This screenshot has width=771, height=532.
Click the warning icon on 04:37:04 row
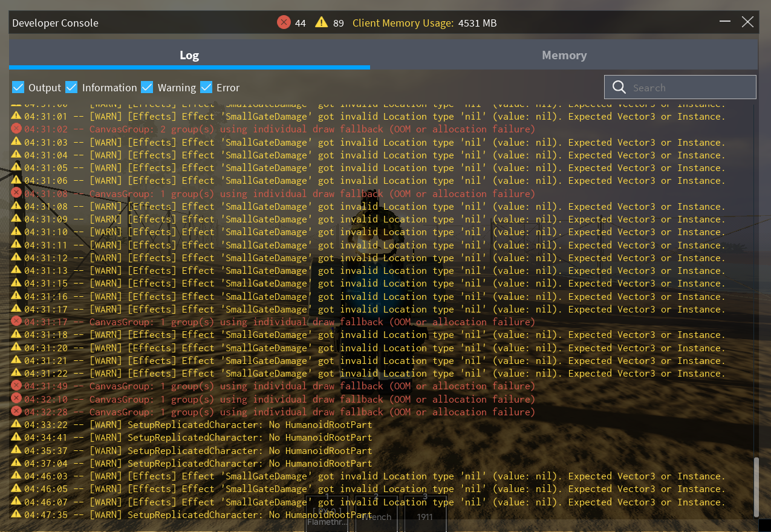[16, 462]
